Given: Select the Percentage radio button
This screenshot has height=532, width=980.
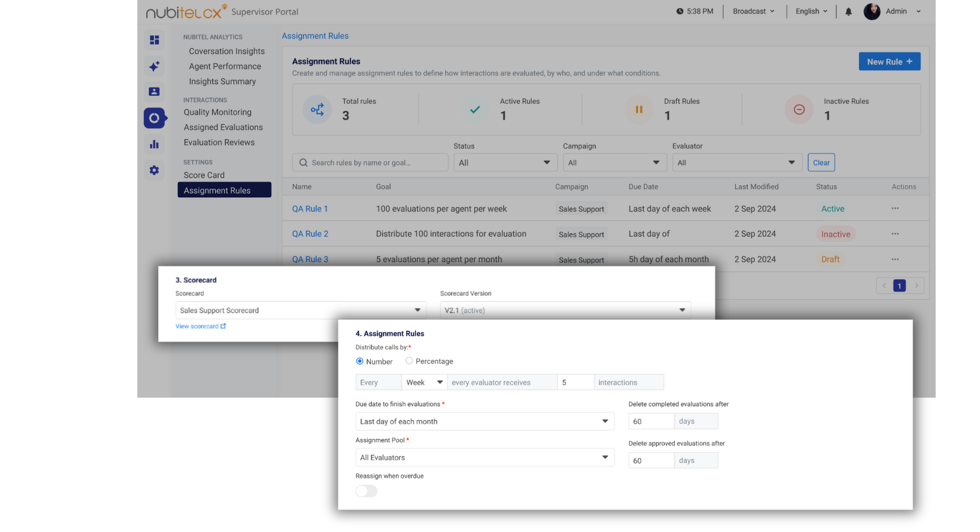Looking at the screenshot, I should coord(409,361).
